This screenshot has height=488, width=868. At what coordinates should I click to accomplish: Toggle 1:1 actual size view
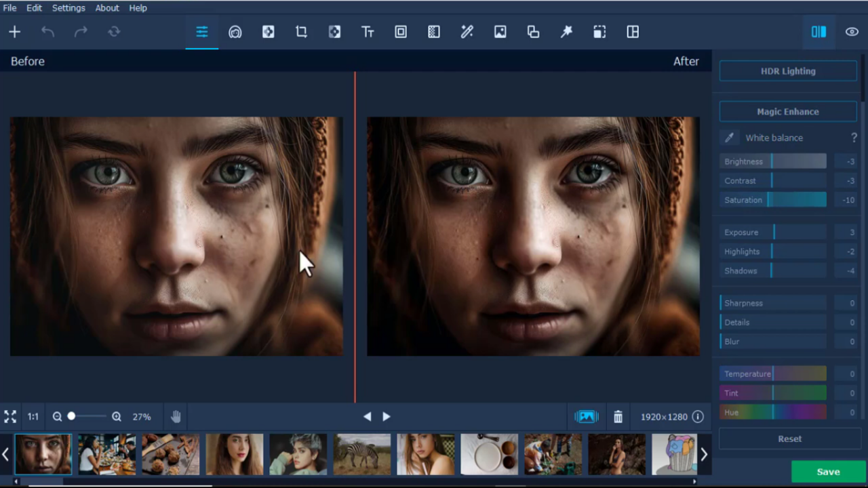[33, 417]
